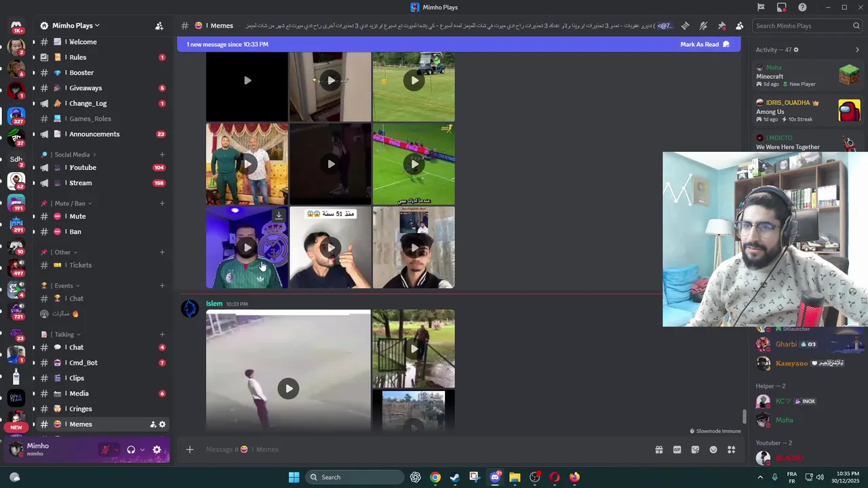Add channel to Mute / Ban category

(x=162, y=203)
